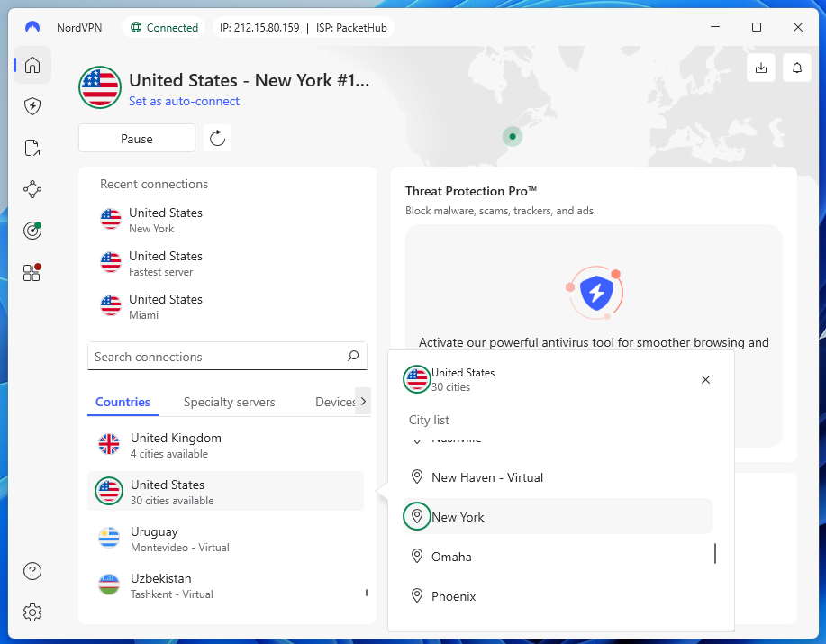Select United States 30 cities available row
The width and height of the screenshot is (826, 644).
225,491
